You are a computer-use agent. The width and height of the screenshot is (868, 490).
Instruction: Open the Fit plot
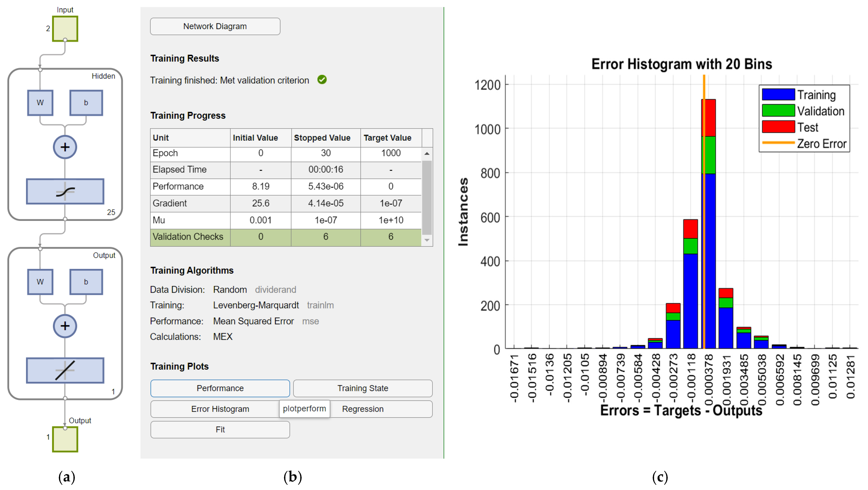(220, 430)
